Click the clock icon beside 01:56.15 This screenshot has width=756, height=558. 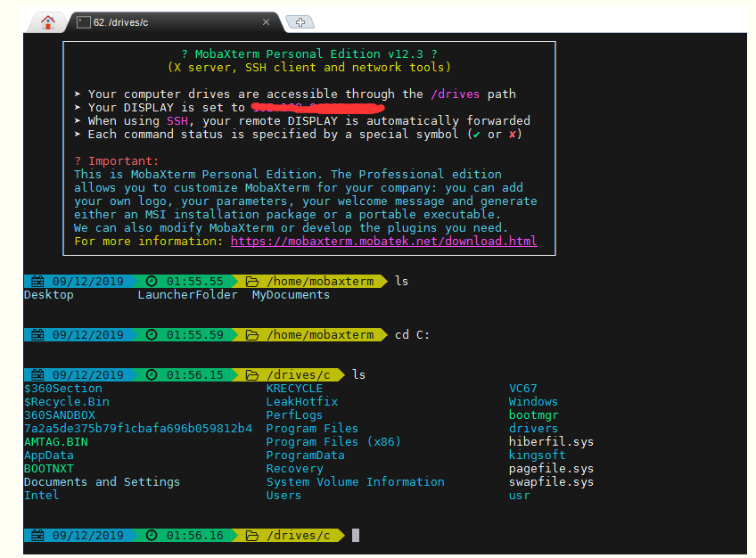(152, 375)
